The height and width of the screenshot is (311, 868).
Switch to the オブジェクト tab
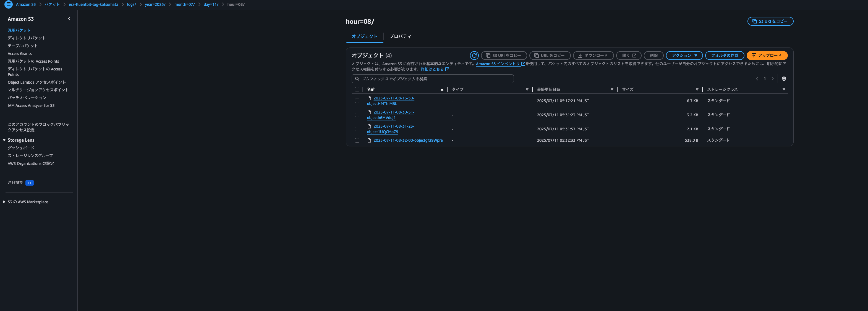[x=364, y=36]
